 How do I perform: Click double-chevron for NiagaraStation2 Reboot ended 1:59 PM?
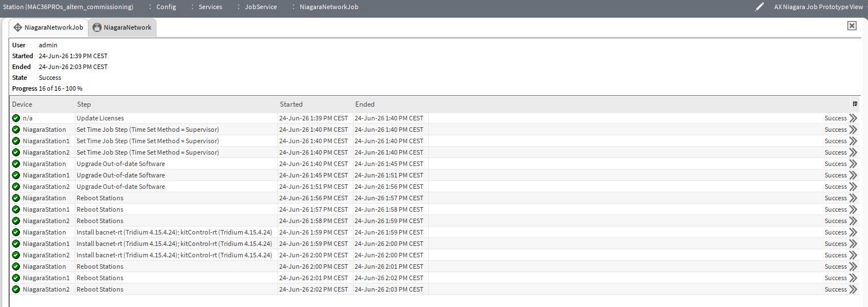(x=853, y=221)
